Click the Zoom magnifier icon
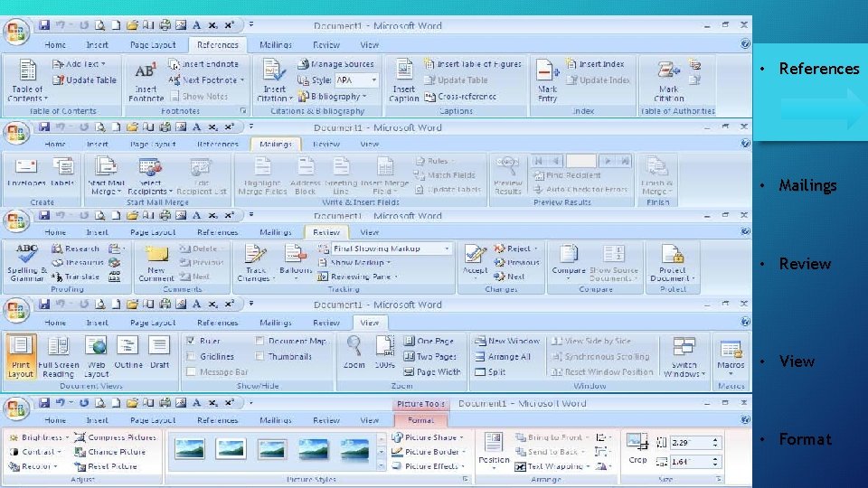Image resolution: width=868 pixels, height=488 pixels. 354,346
